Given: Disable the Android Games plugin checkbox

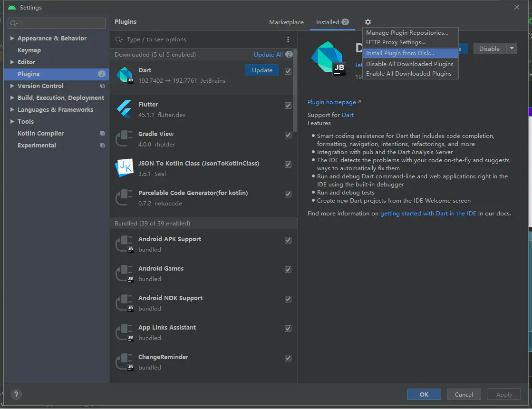Looking at the screenshot, I should pyautogui.click(x=288, y=270).
